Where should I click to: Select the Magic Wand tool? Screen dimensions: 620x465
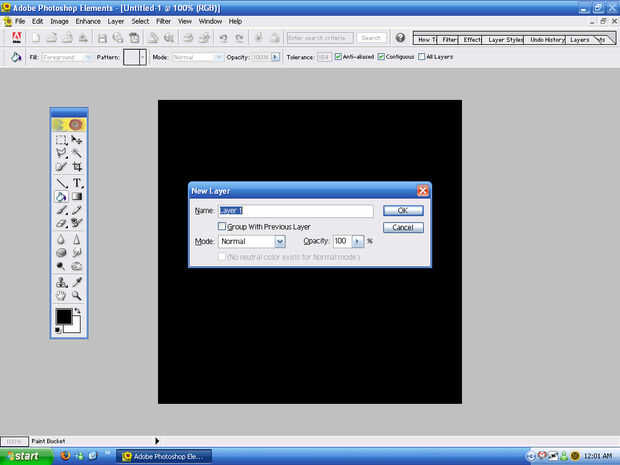point(76,153)
